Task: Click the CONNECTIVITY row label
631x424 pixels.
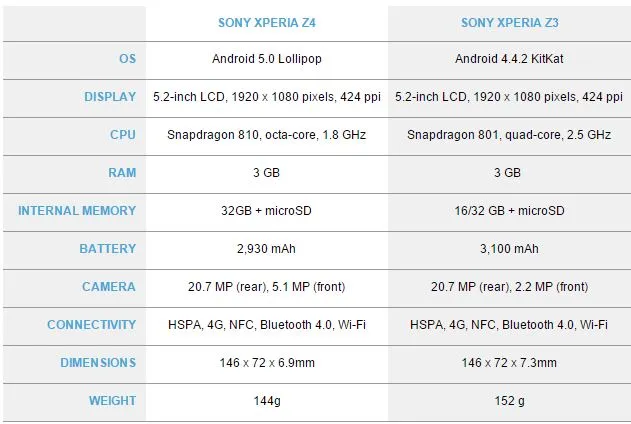Action: [91, 325]
